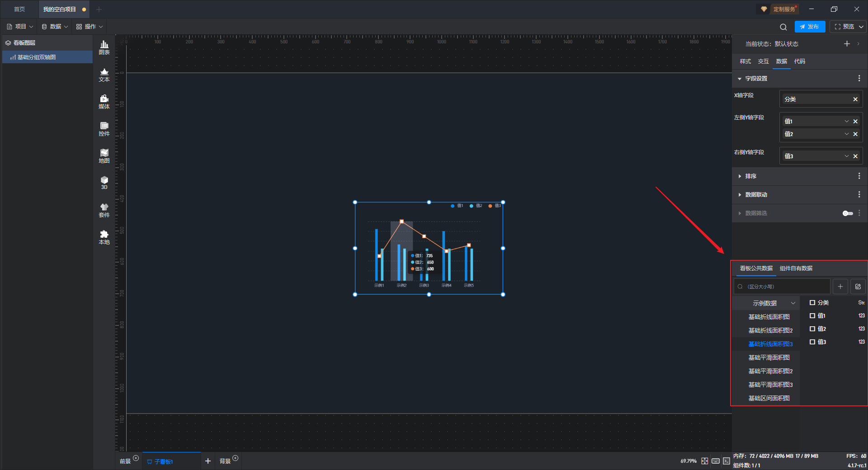Check the 分类 field checkbox

812,303
